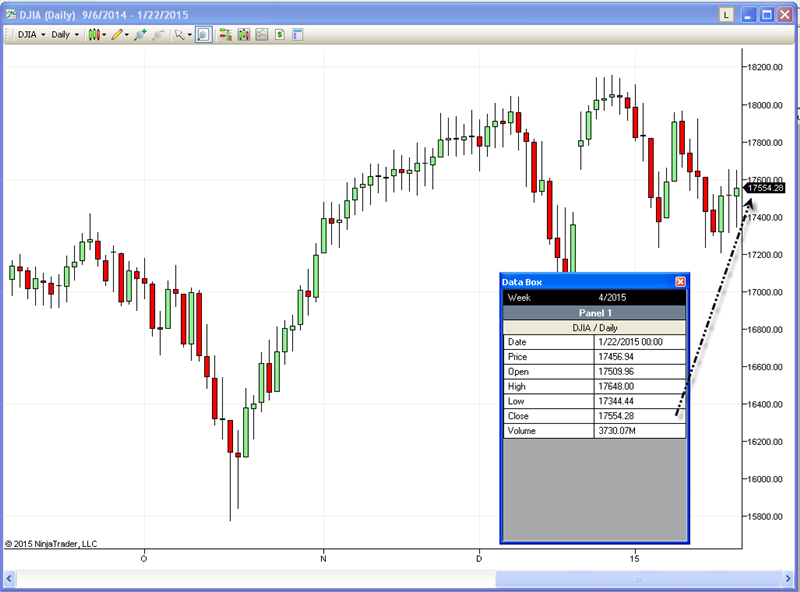800x592 pixels.
Task: Click the N month label on time axis
Action: click(x=323, y=558)
